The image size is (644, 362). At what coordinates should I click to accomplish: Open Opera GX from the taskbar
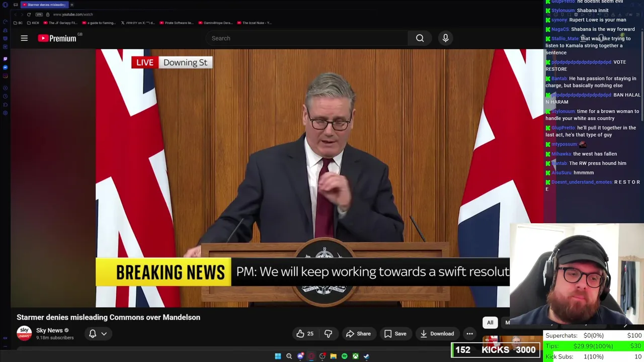311,356
